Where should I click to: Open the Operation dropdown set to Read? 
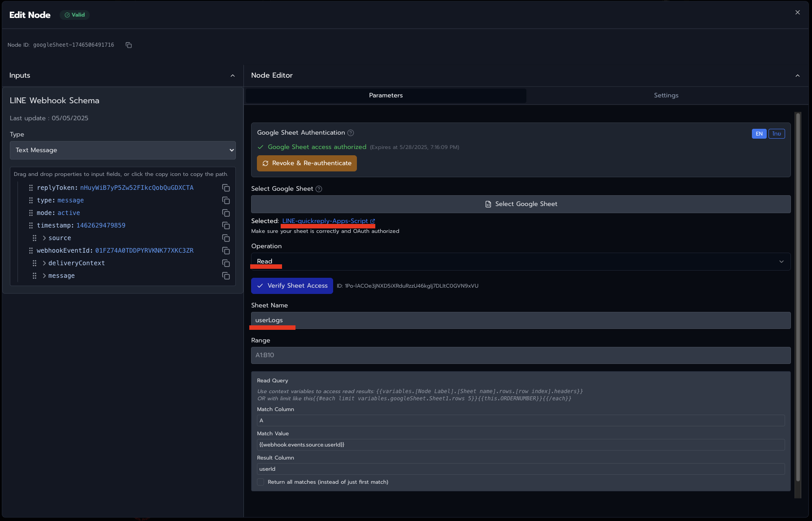pos(521,262)
